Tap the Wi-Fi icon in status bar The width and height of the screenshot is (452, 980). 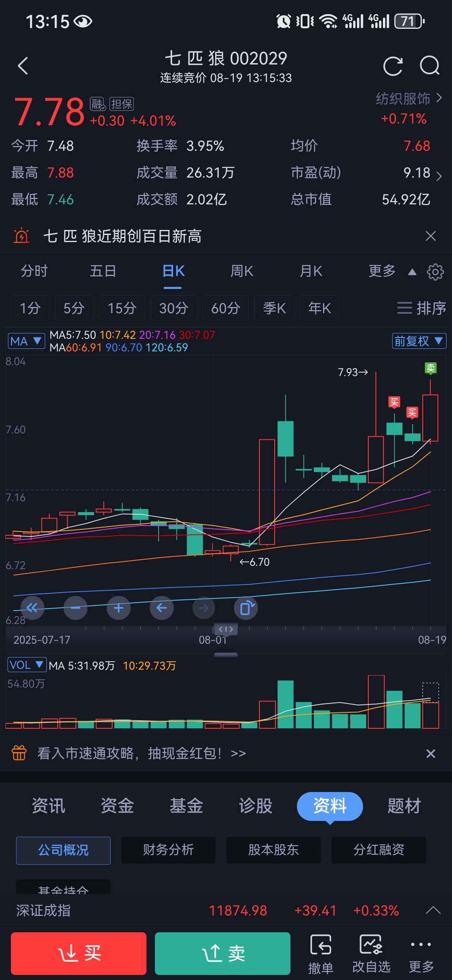point(328,21)
